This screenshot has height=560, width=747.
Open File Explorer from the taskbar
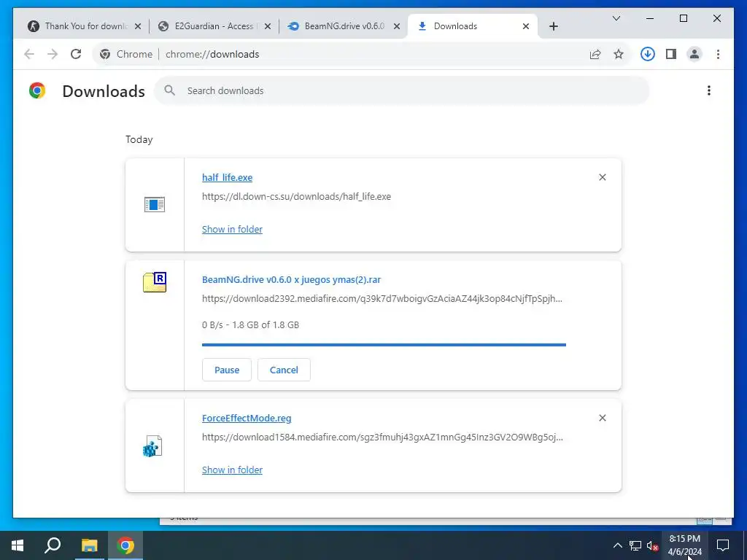pos(89,545)
